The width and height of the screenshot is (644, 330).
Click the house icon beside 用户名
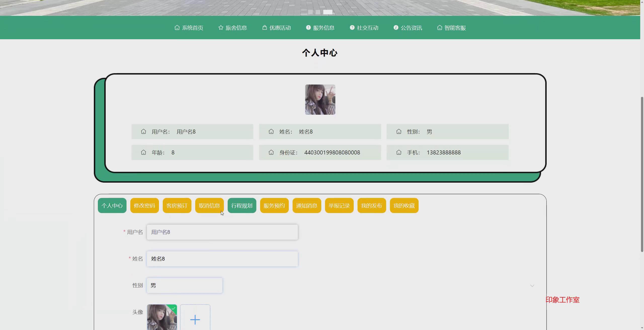(143, 131)
